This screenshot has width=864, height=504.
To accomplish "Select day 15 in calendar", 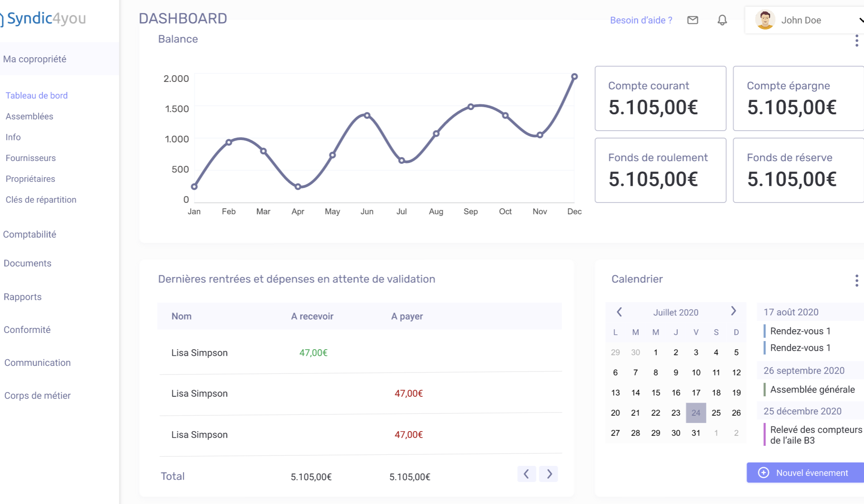I will click(656, 393).
